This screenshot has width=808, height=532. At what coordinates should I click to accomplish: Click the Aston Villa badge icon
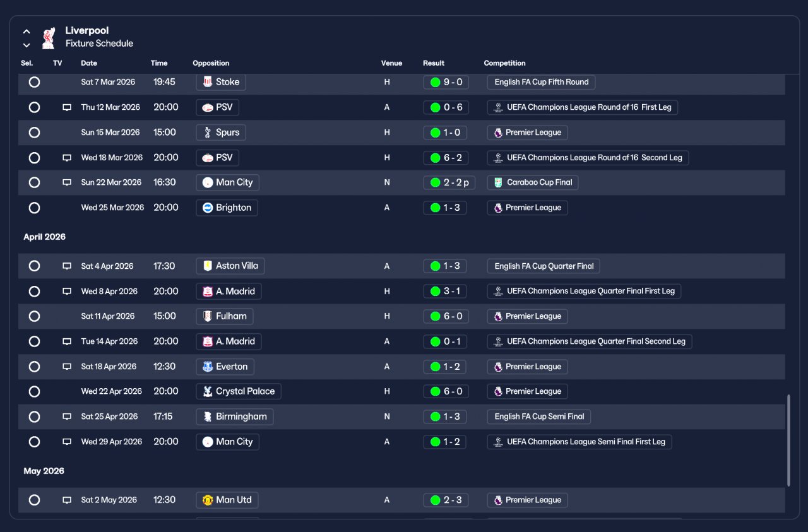[x=208, y=266]
